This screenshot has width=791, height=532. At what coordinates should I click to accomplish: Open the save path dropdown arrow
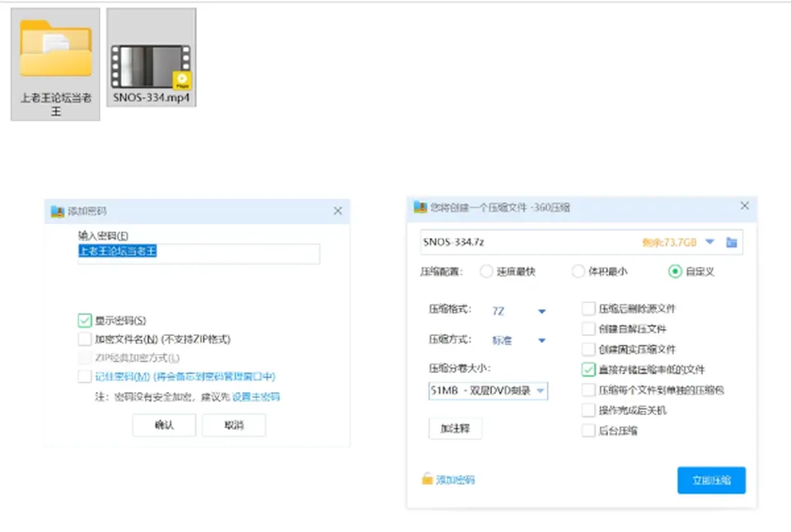click(x=709, y=242)
